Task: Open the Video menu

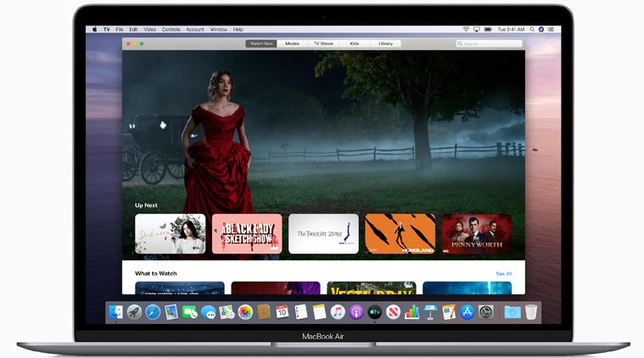Action: pyautogui.click(x=150, y=30)
